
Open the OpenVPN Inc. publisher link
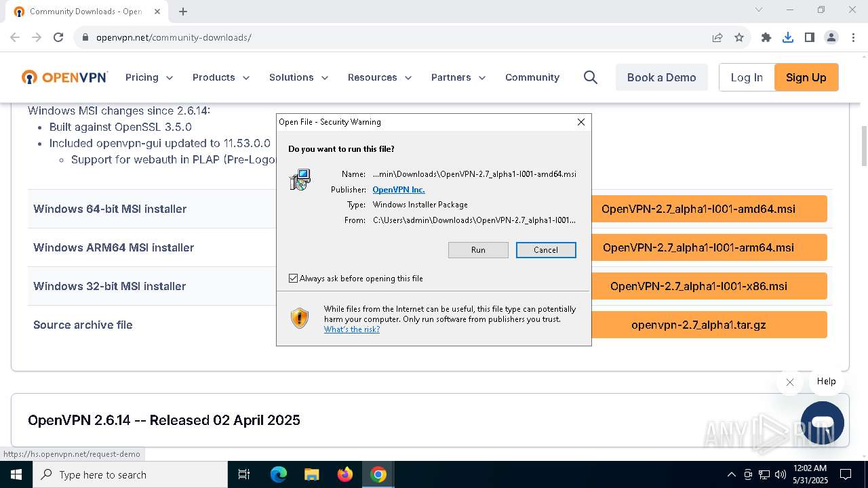point(399,190)
